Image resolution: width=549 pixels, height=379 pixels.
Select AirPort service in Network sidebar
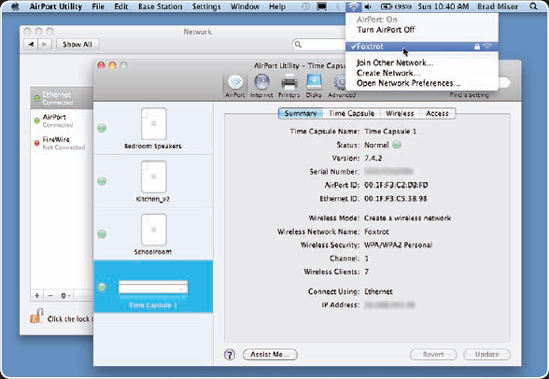(x=62, y=120)
